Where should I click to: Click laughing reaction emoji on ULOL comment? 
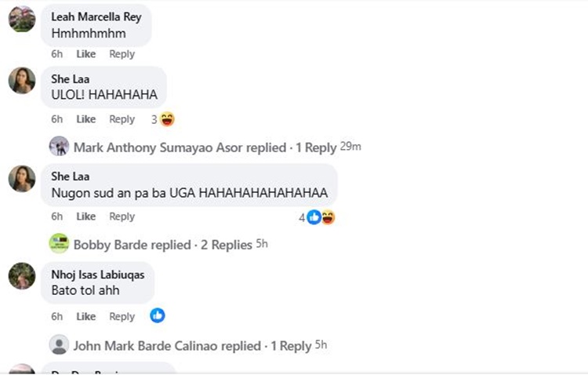(x=167, y=119)
